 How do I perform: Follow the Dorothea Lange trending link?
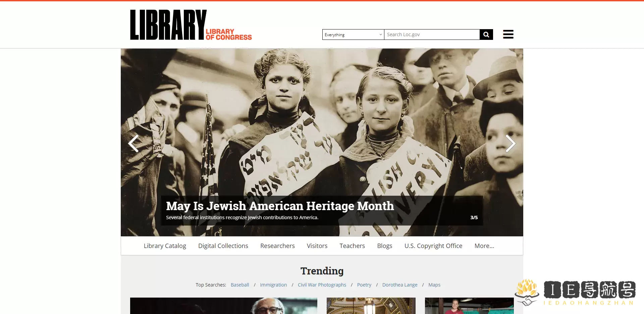tap(400, 285)
